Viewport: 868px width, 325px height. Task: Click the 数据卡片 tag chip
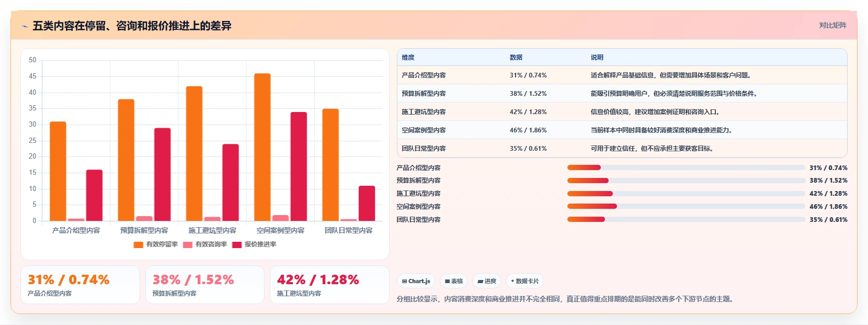pos(525,281)
